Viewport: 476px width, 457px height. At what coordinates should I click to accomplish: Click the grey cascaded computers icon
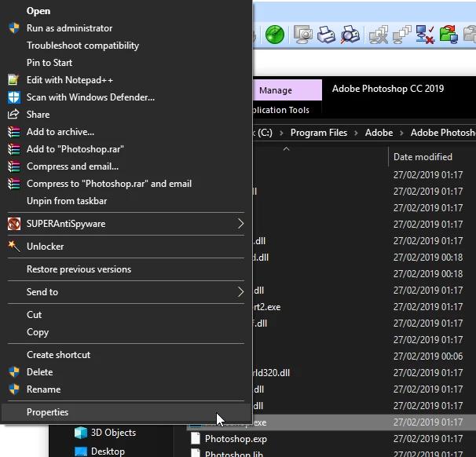point(401,35)
